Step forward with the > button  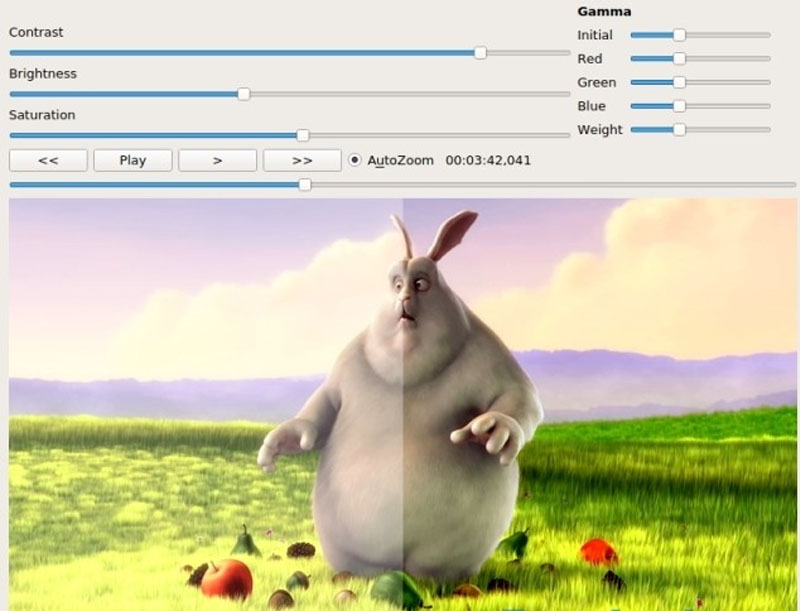(218, 160)
